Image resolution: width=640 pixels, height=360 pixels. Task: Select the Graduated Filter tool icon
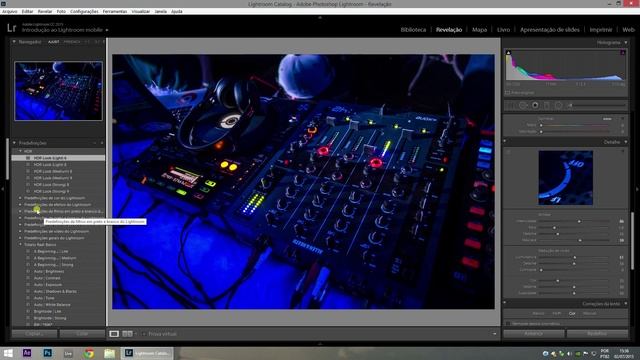[547, 105]
